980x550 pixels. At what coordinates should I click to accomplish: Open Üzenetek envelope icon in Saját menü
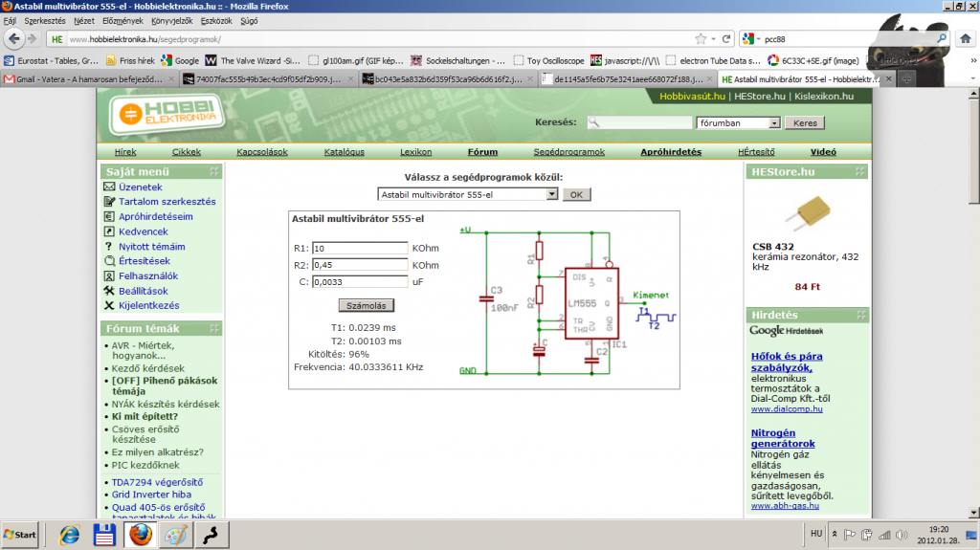coord(109,187)
